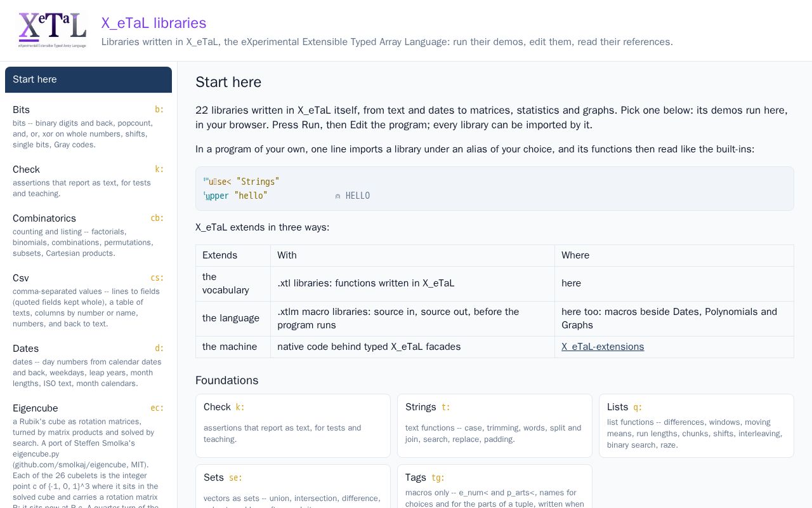Viewport: 812px width, 508px height.
Task: Click the "d:" alias beside Dates
Action: click(x=159, y=349)
